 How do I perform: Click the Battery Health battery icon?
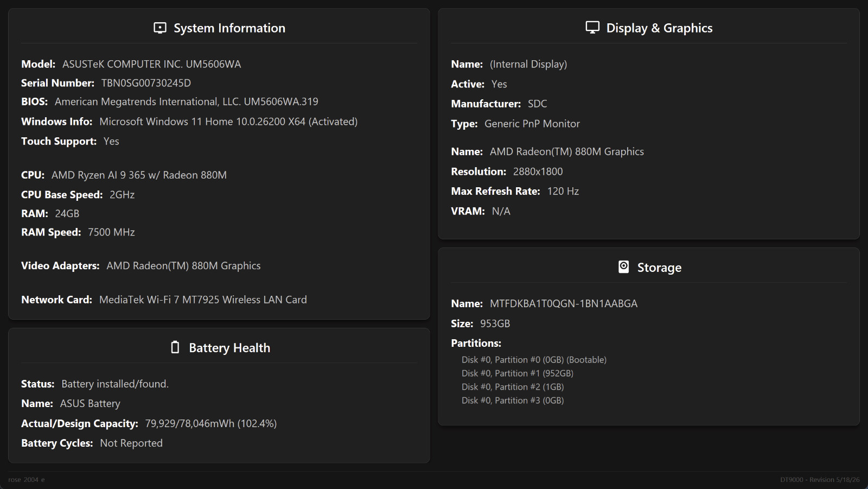click(x=175, y=347)
